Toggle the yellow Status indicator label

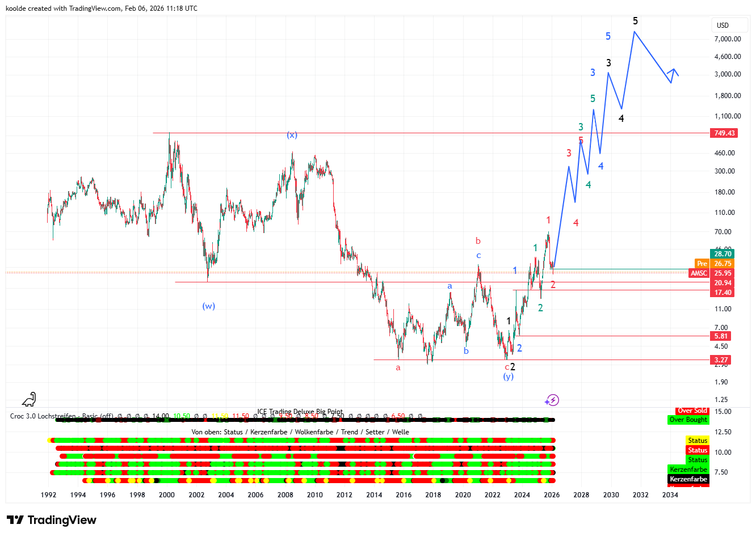(x=697, y=441)
